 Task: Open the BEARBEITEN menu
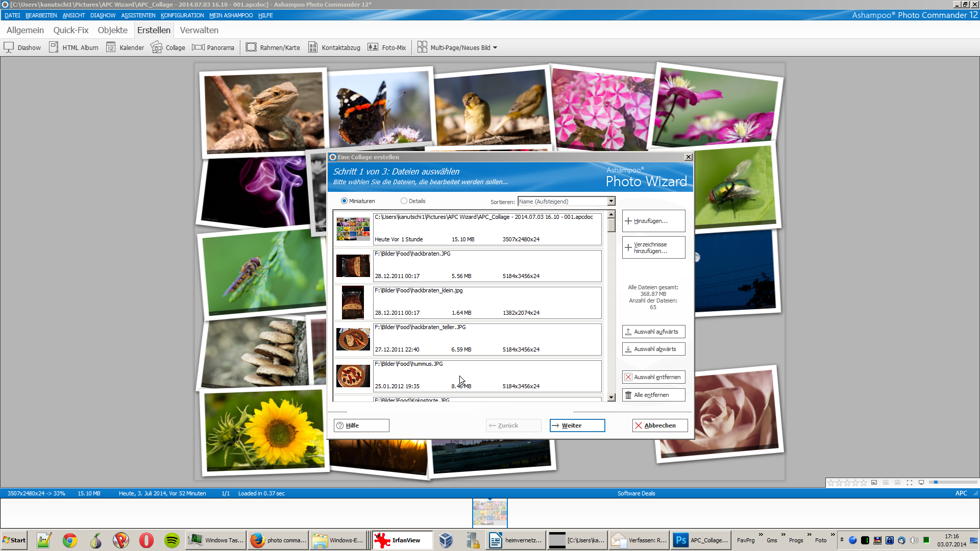point(41,15)
